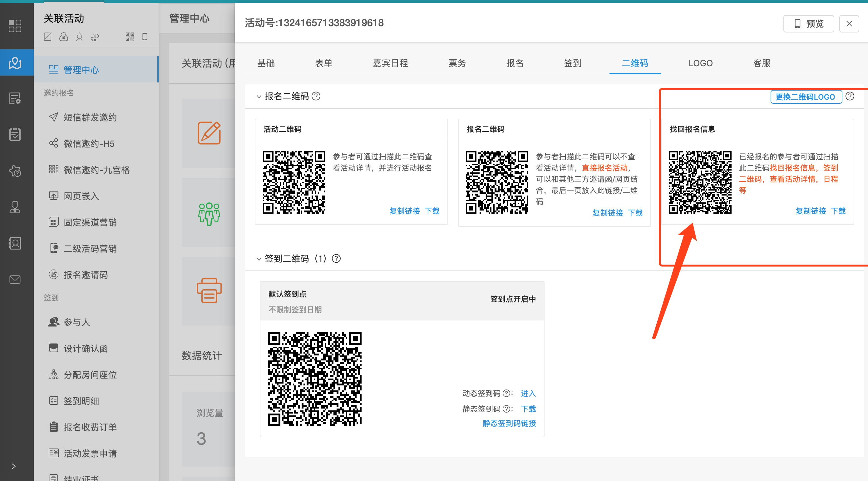Download the 报名二维码 card QR
Screen dimensions: 868x481
[635, 213]
